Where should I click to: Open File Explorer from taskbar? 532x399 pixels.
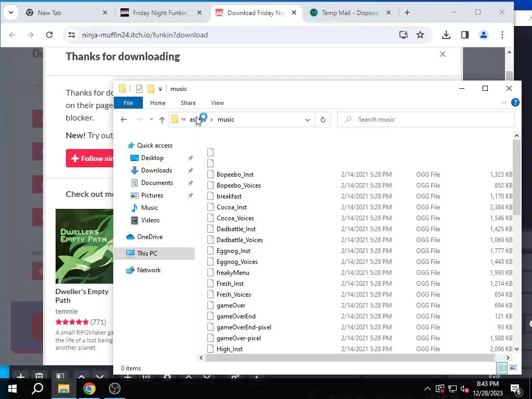click(63, 389)
